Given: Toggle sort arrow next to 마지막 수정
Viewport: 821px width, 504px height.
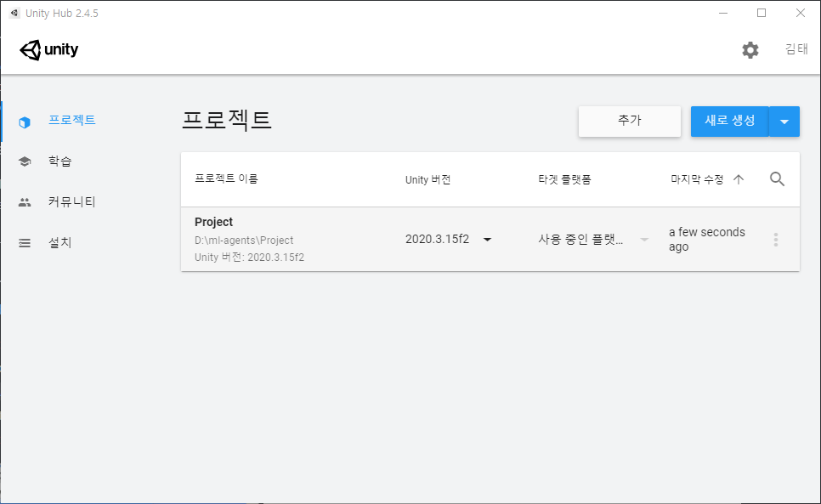Looking at the screenshot, I should pyautogui.click(x=739, y=179).
